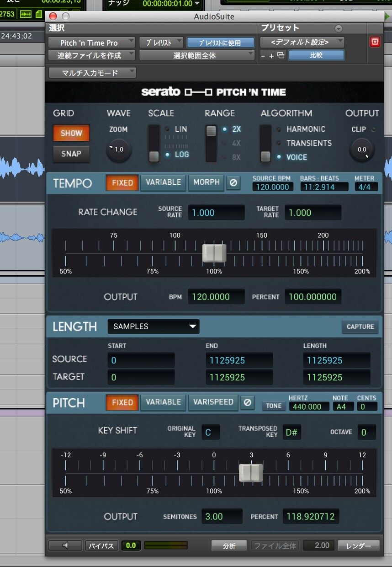Click the pitch reset (null) icon
The width and height of the screenshot is (392, 567).
coord(247,402)
